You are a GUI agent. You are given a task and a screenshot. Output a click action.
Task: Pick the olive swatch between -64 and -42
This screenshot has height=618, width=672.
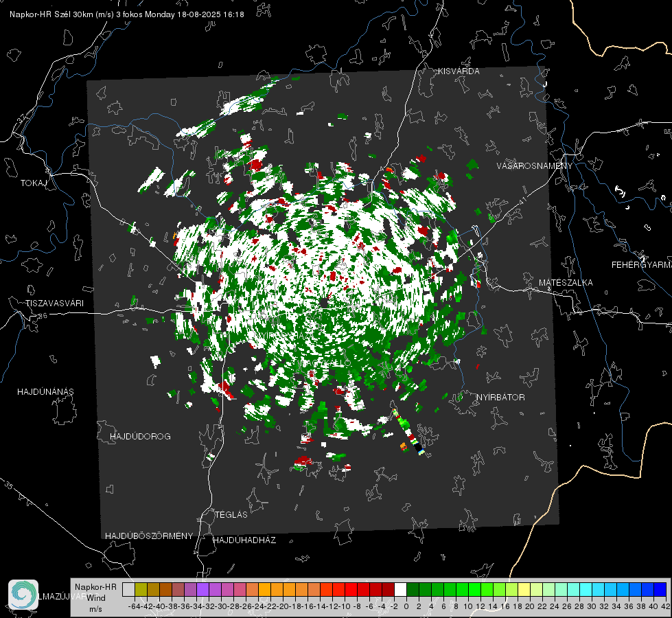141,590
